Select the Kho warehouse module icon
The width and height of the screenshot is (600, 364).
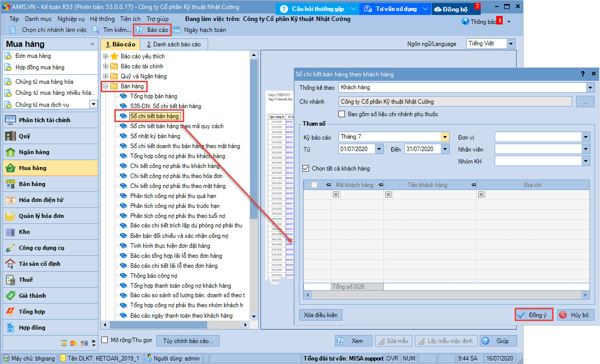[x=10, y=232]
